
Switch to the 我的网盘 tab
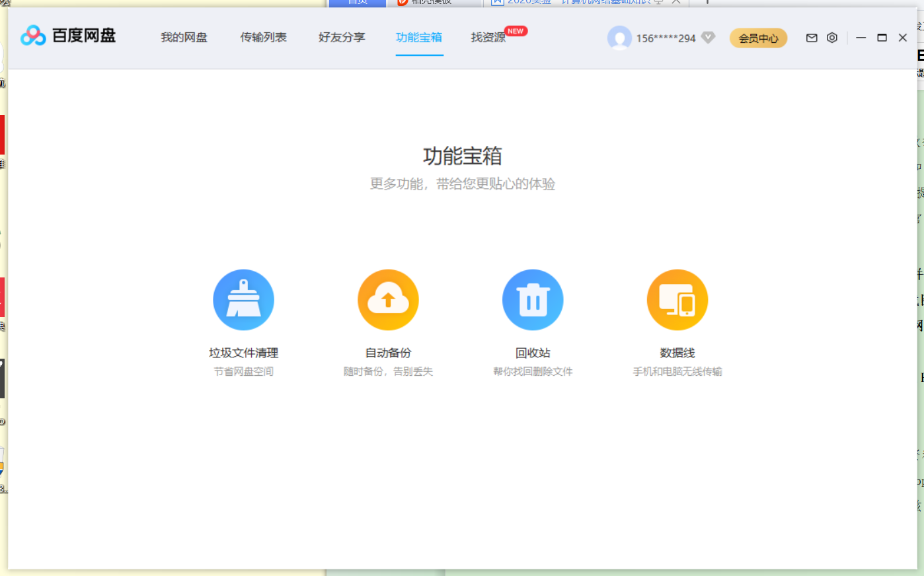click(183, 38)
